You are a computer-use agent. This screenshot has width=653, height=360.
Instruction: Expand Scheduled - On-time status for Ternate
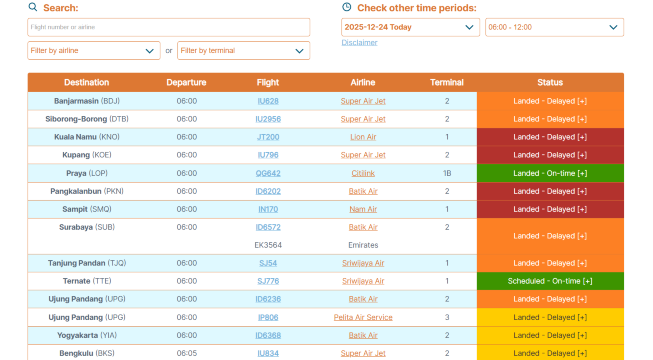pyautogui.click(x=550, y=281)
